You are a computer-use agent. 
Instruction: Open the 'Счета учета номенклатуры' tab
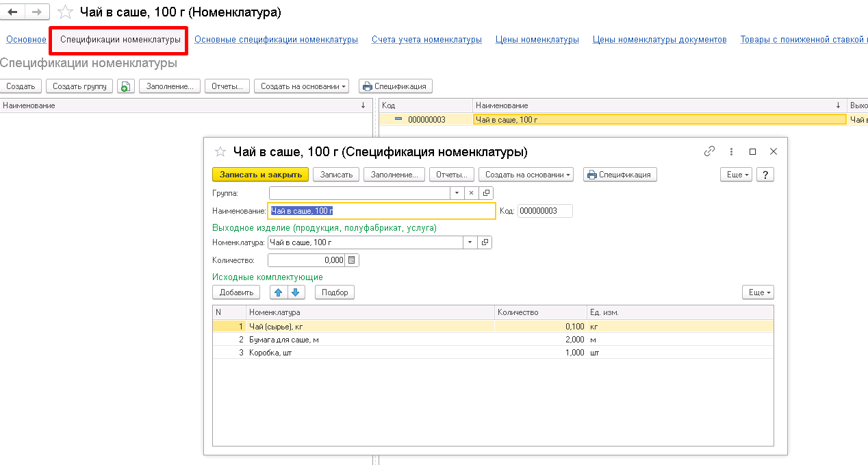pyautogui.click(x=426, y=40)
